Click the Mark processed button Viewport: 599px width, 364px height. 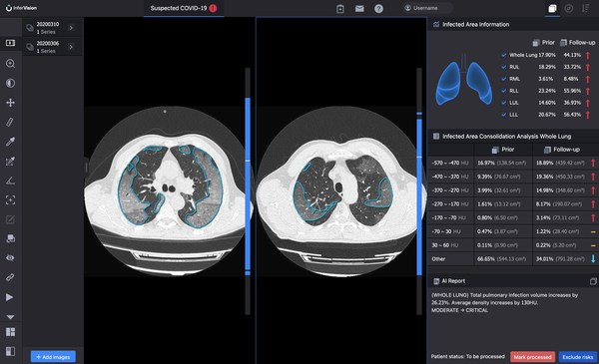coord(532,357)
